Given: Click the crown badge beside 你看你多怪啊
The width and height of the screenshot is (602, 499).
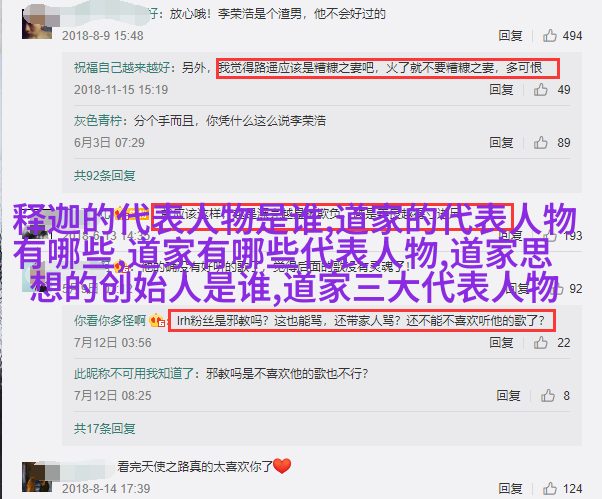Looking at the screenshot, I should point(157,320).
